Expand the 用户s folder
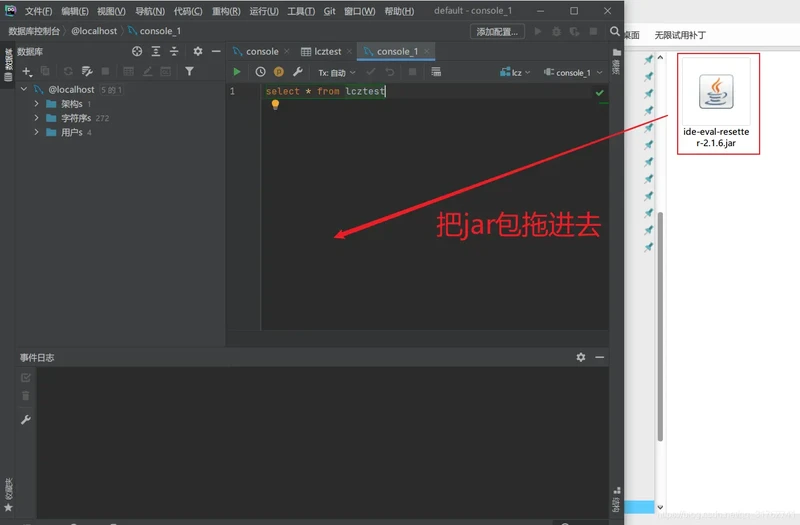The image size is (800, 525). (37, 132)
